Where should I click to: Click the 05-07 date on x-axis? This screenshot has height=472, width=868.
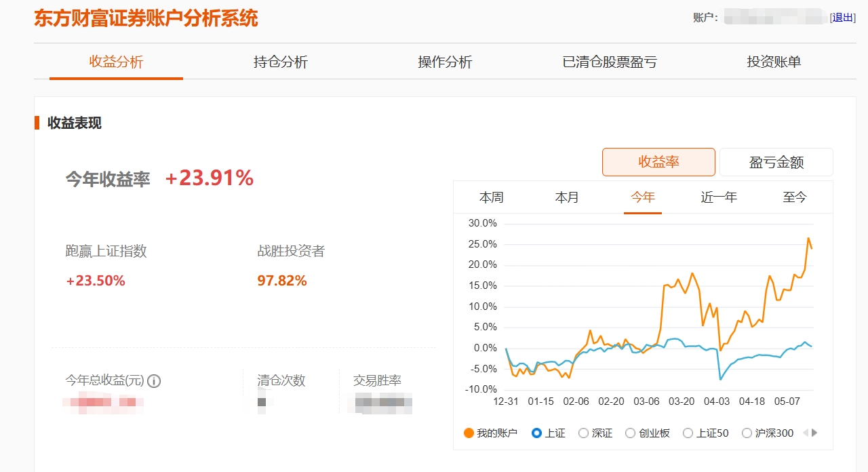787,401
